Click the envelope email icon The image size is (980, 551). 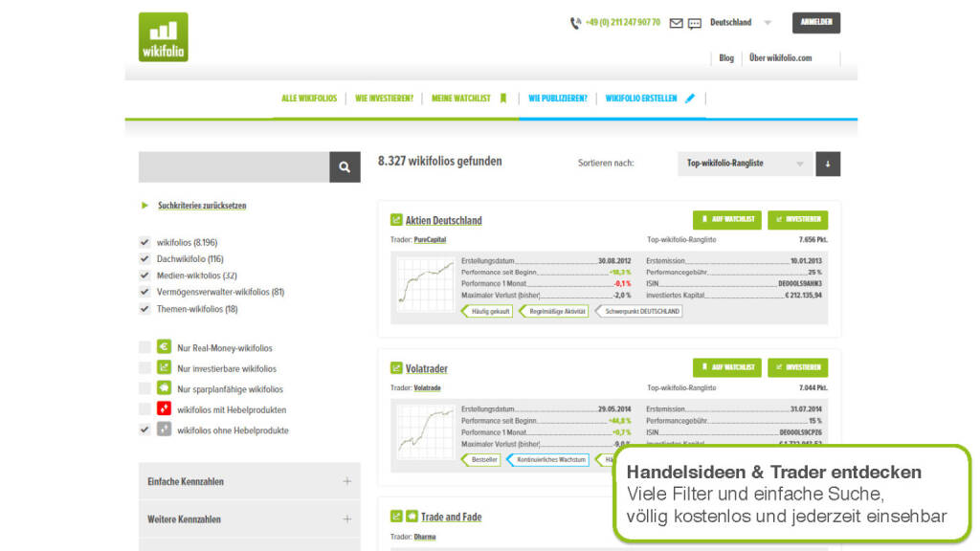[x=676, y=23]
